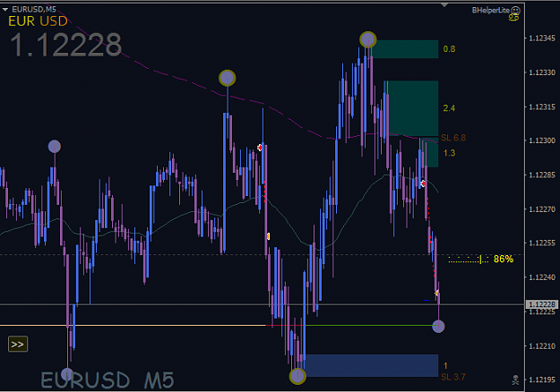The width and height of the screenshot is (560, 392).
Task: Click the 1.12270 price axis label
Action: pos(542,209)
